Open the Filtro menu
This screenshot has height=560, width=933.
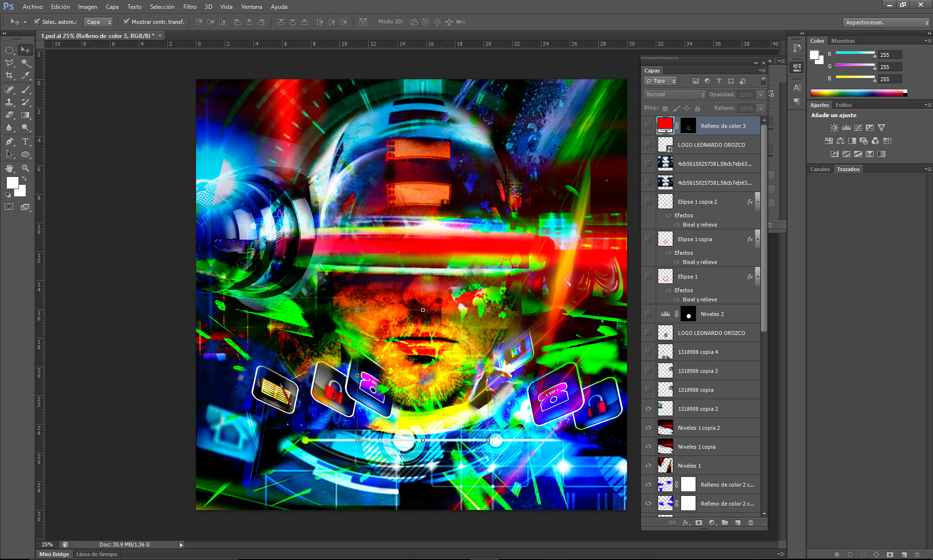pos(190,7)
